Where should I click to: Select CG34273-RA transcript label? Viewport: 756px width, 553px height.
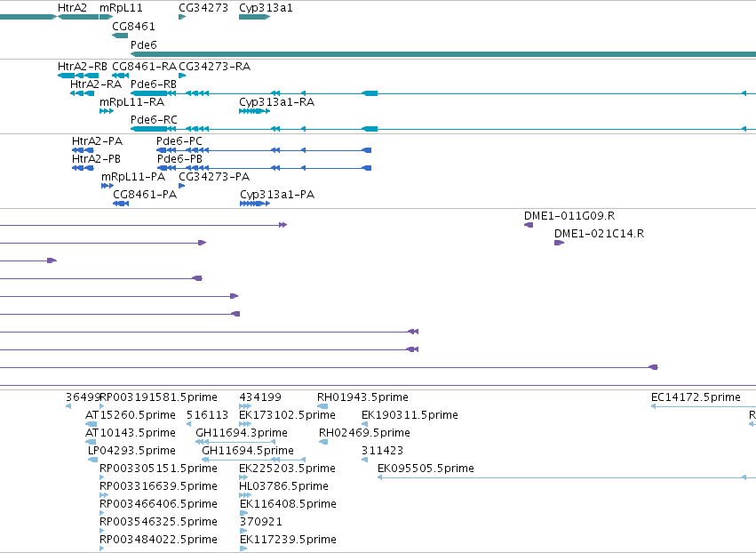click(x=215, y=67)
